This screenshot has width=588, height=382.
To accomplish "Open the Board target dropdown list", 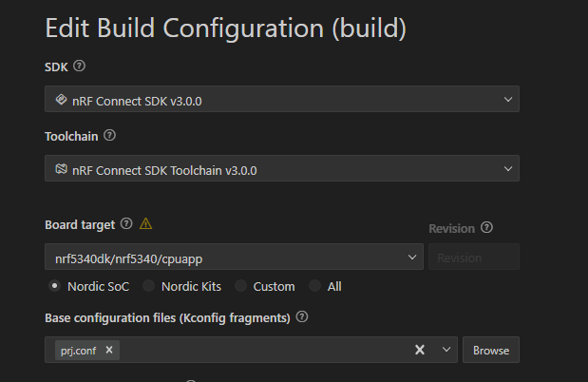I will click(234, 258).
